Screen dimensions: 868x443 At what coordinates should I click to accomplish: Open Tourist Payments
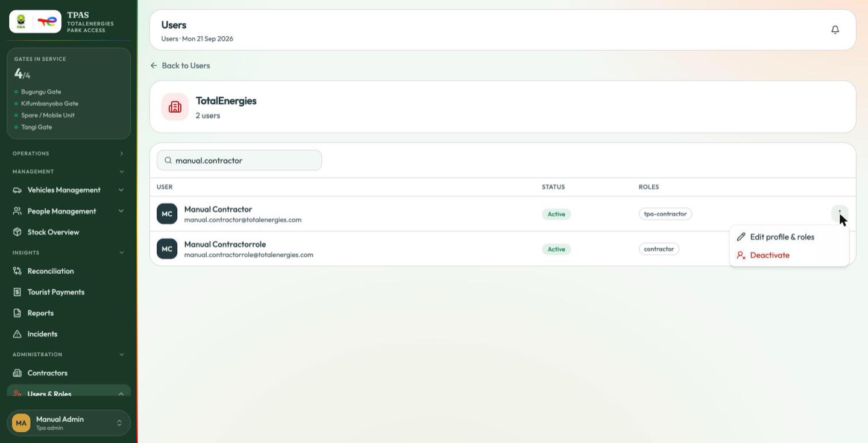69,292
